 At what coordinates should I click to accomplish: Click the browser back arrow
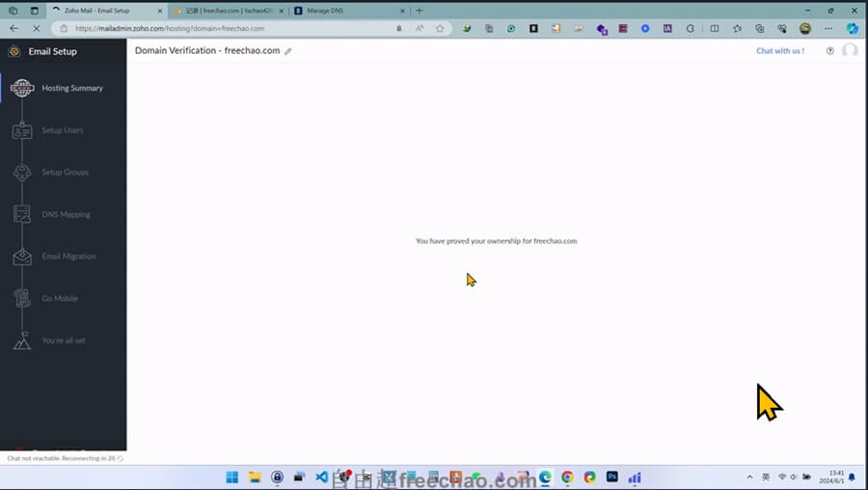click(14, 29)
